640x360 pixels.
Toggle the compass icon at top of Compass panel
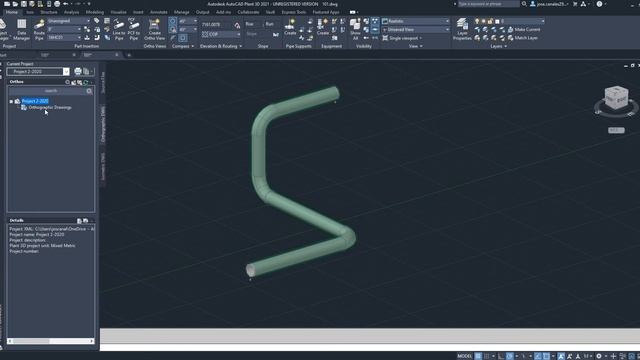pyautogui.click(x=173, y=21)
